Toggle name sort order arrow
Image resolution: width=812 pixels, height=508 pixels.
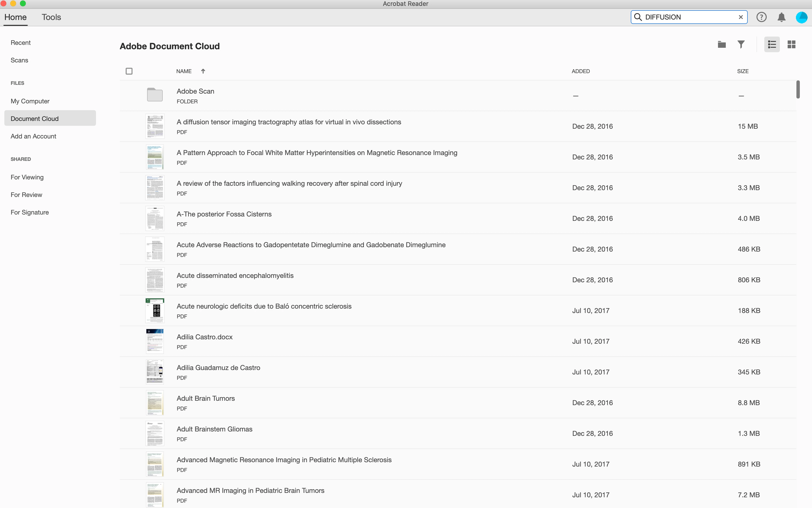pos(203,71)
